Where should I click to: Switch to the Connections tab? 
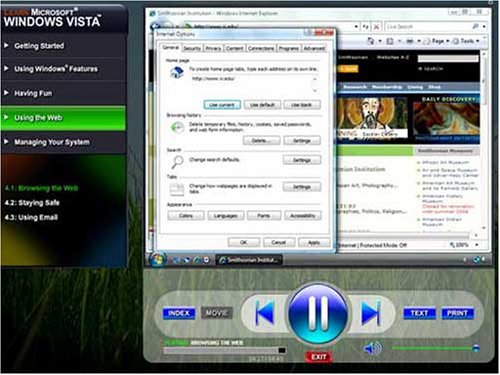click(x=261, y=48)
